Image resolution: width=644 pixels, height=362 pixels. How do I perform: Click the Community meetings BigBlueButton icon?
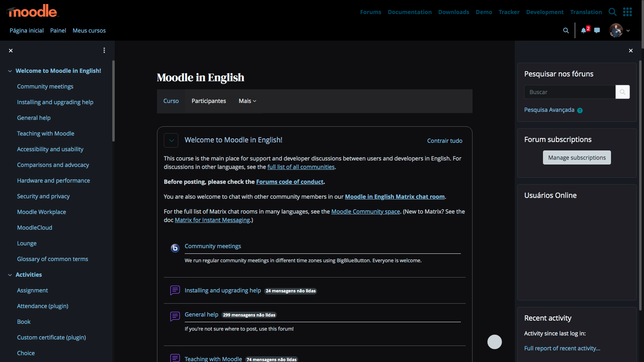pos(175,248)
